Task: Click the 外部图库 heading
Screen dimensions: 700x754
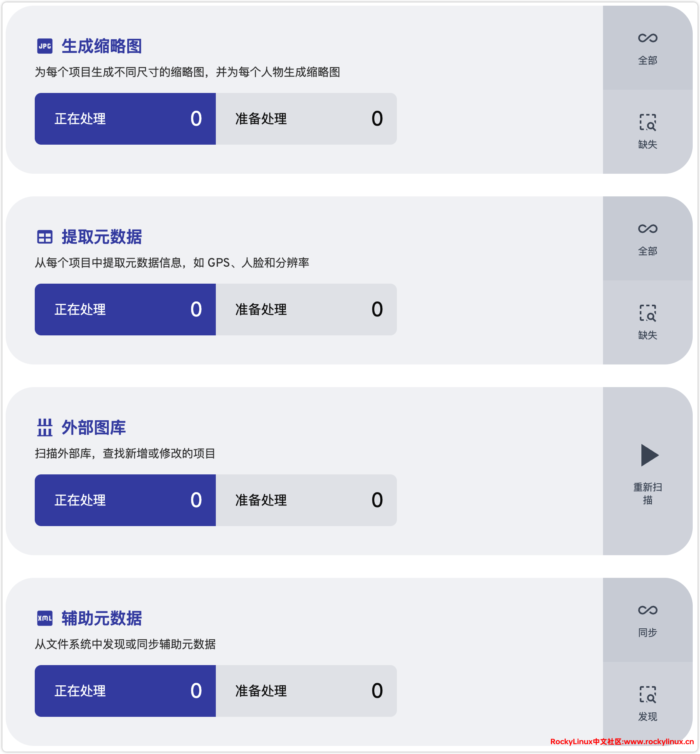Action: coord(93,428)
